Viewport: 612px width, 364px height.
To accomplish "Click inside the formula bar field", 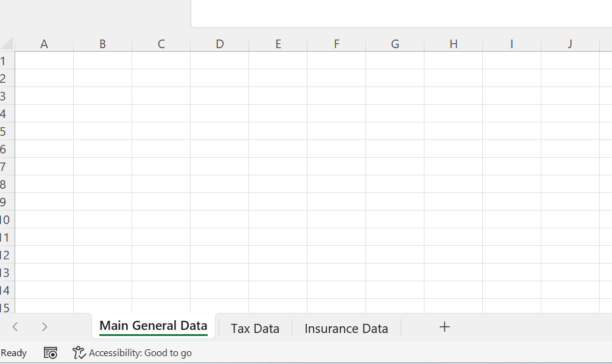I will point(401,13).
